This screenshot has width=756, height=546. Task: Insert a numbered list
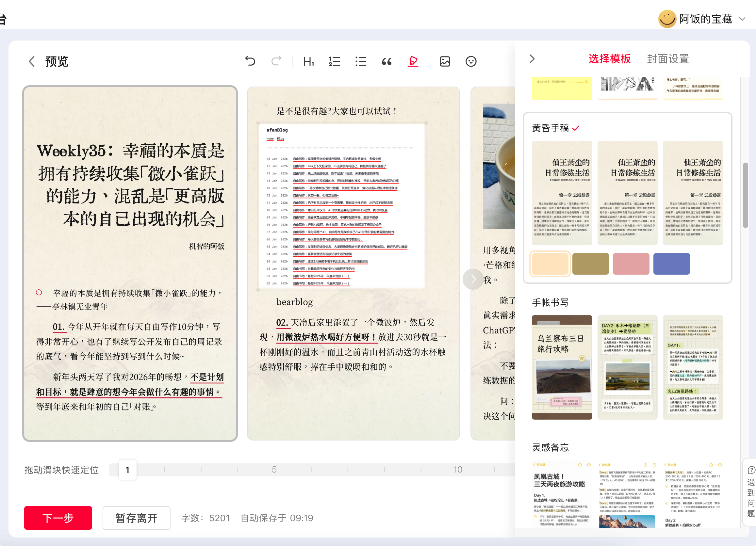(334, 61)
